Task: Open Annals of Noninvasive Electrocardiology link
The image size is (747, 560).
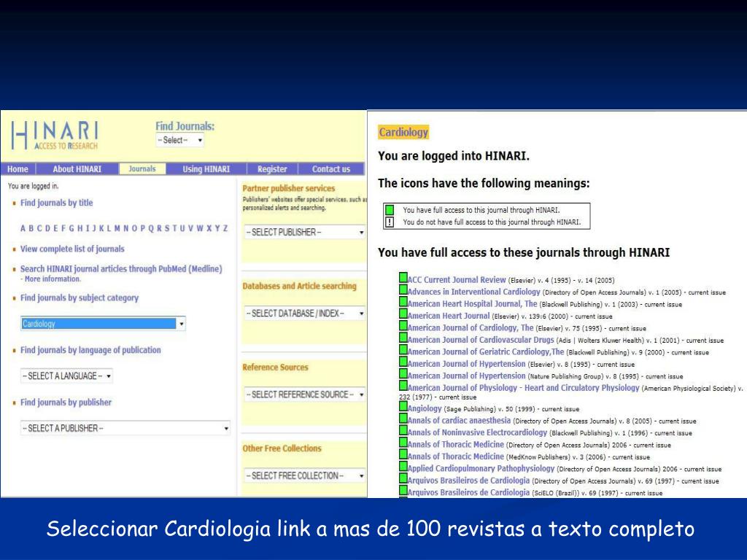Action: pos(477,432)
